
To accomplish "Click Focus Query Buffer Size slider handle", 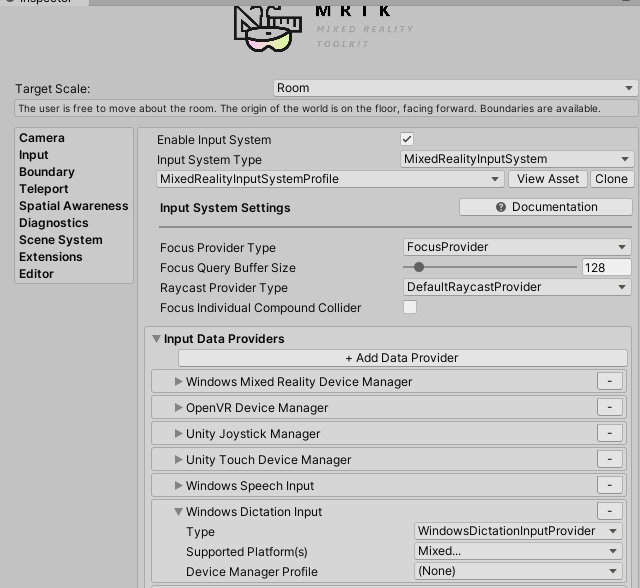I will tap(419, 267).
